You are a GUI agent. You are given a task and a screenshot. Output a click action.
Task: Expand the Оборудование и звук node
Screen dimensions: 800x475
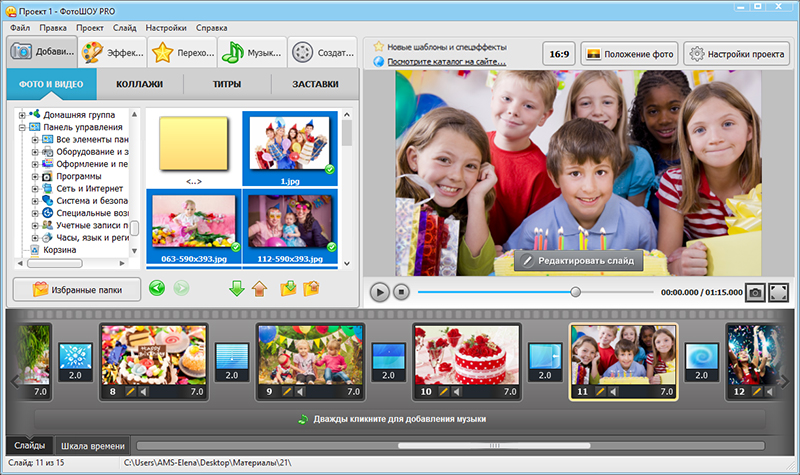point(35,152)
